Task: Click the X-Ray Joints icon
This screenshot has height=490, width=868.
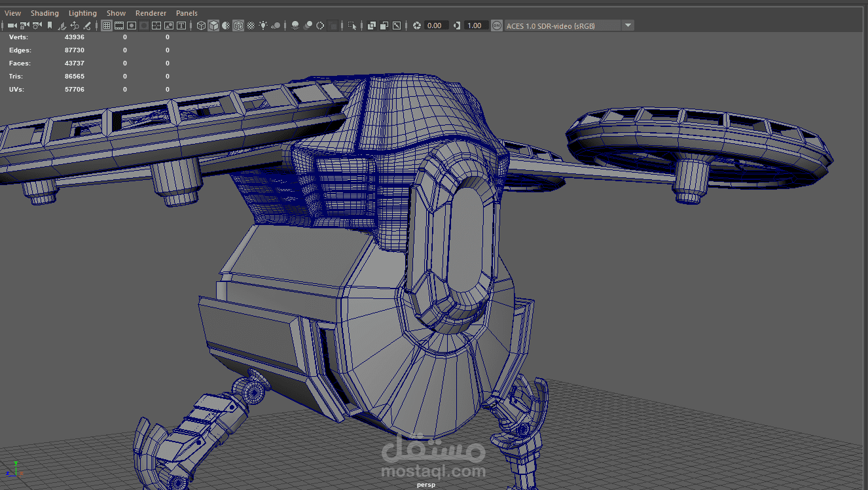Action: [397, 26]
